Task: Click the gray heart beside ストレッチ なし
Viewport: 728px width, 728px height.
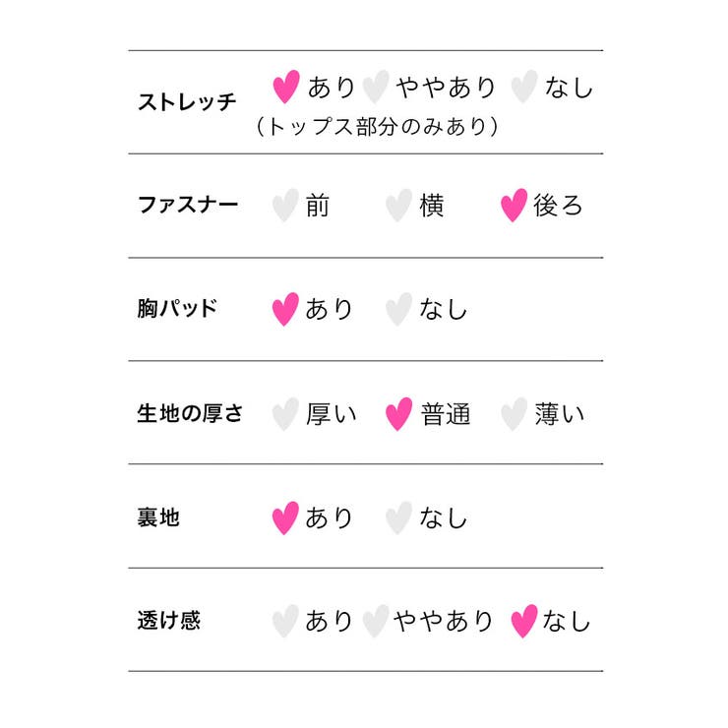Action: click(x=524, y=87)
